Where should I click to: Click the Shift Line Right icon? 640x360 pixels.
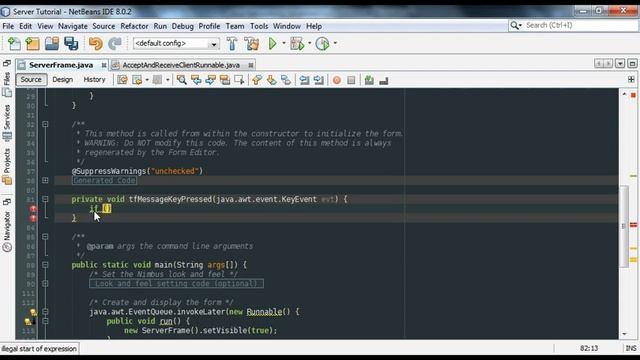(319, 80)
